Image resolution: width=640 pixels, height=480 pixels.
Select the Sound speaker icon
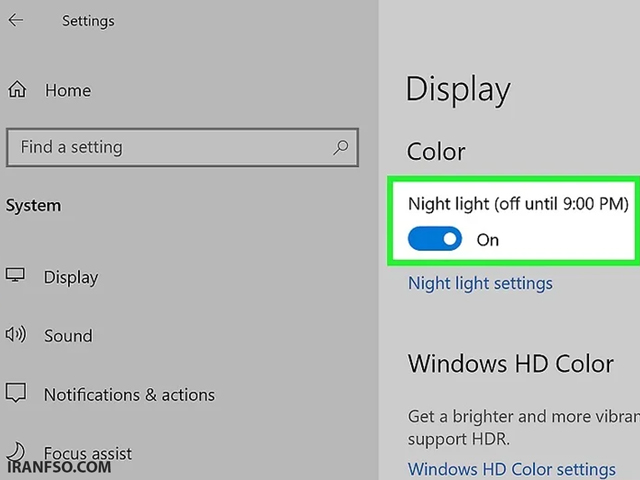click(16, 334)
